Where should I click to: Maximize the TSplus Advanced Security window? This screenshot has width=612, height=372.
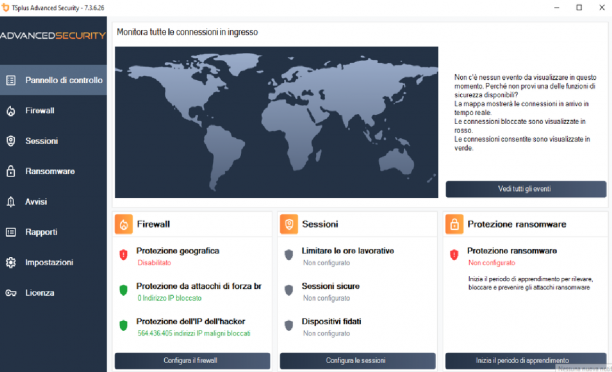click(x=579, y=7)
